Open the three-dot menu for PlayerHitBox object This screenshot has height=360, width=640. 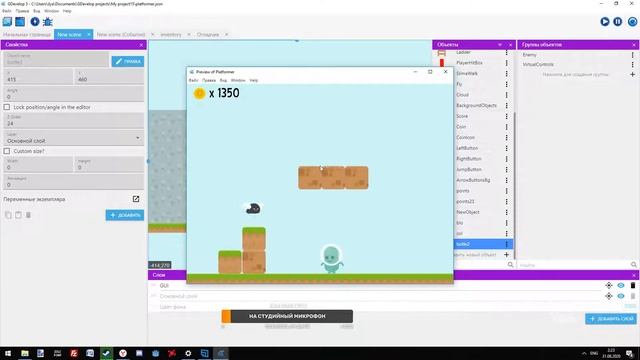tap(507, 63)
